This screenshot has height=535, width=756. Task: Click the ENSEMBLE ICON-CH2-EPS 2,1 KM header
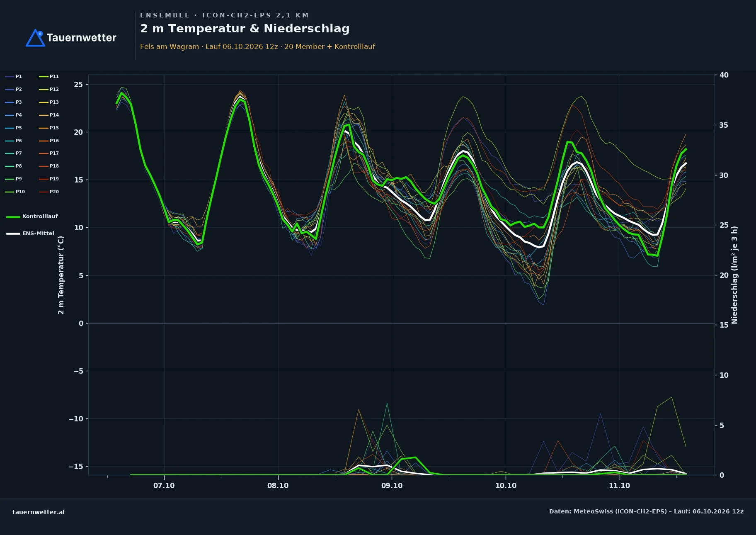(225, 15)
